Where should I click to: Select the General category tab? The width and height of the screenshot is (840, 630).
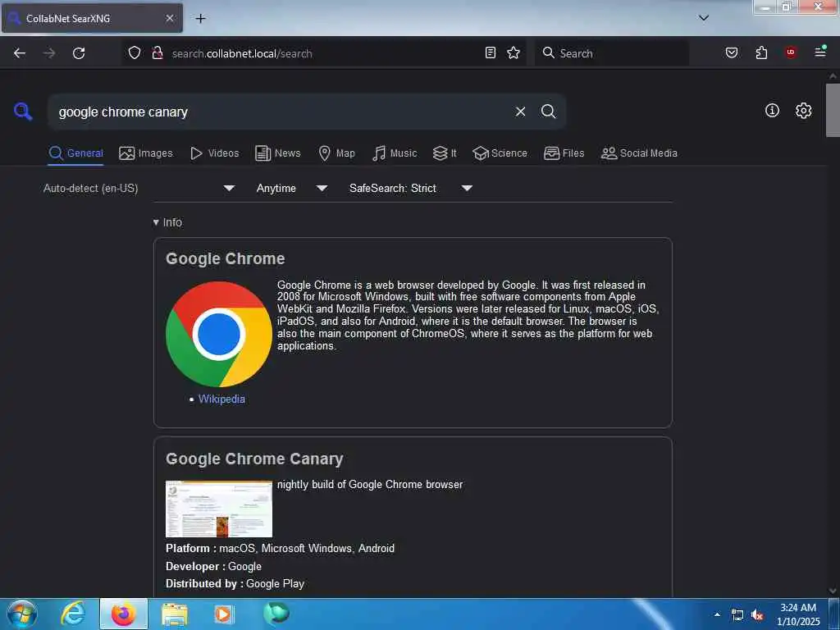point(75,153)
